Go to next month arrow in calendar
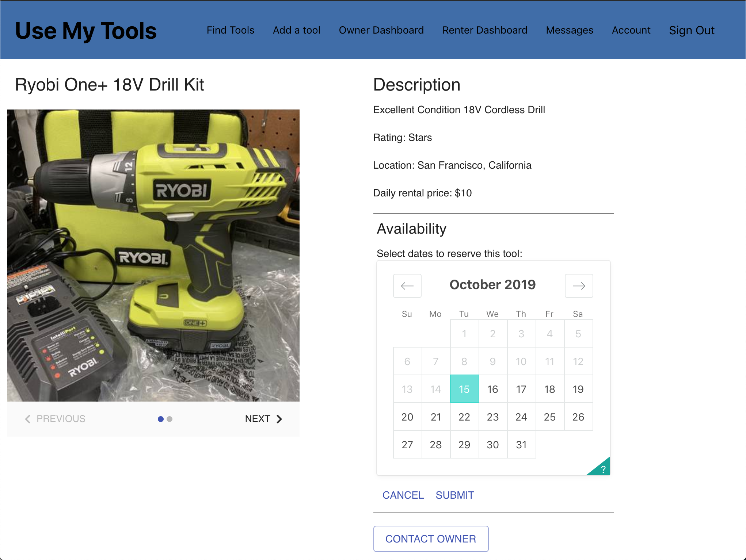The height and width of the screenshot is (560, 746). coord(579,286)
